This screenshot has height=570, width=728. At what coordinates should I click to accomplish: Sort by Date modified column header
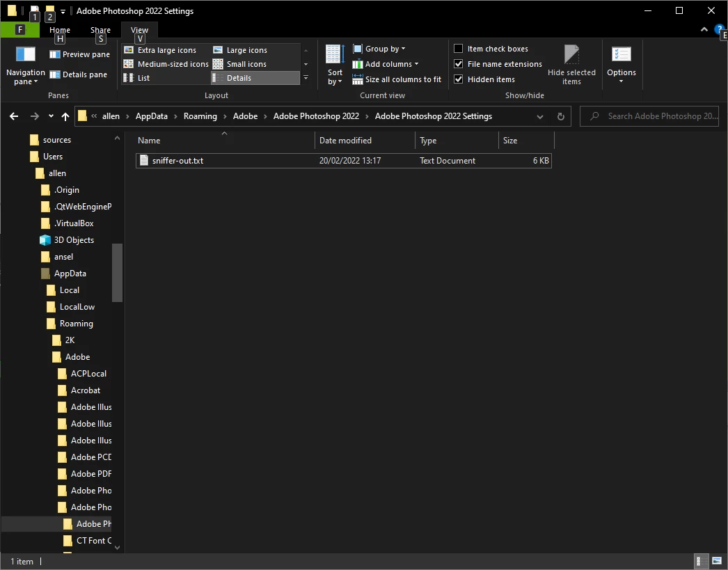365,140
